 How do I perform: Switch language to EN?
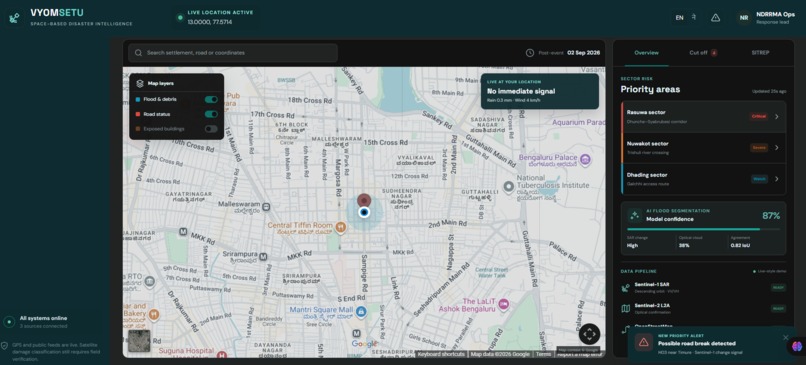pos(680,17)
